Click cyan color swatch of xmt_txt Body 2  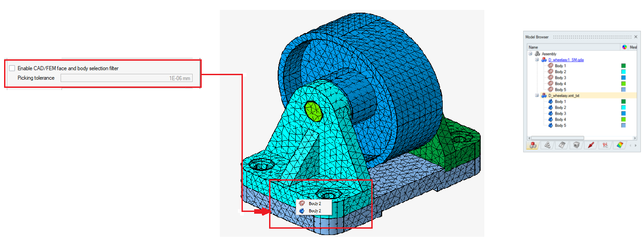(x=624, y=107)
